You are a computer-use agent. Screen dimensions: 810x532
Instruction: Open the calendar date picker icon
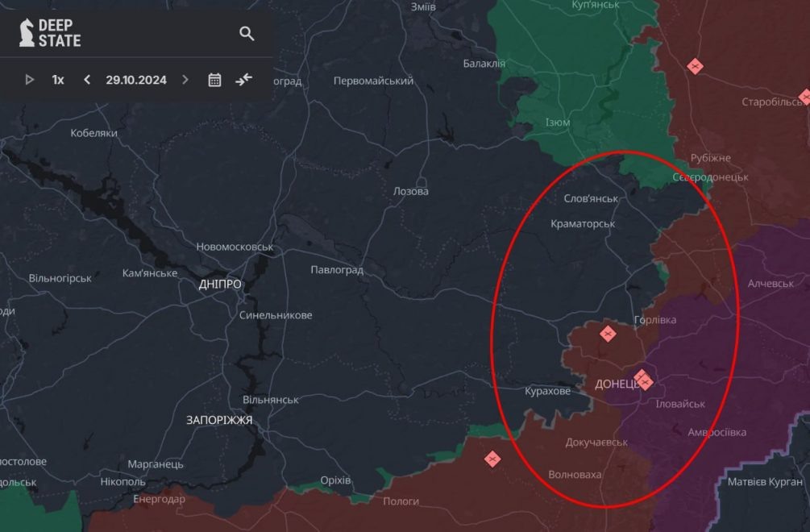[214, 80]
